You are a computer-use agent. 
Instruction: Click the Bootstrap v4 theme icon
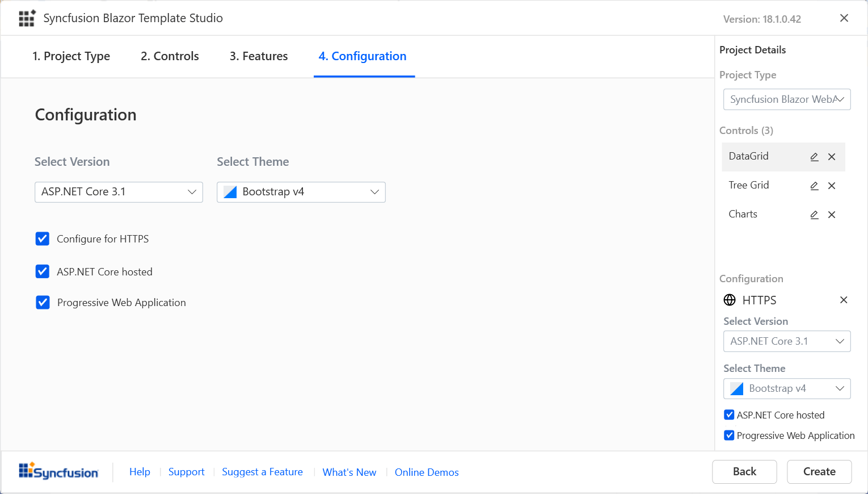pyautogui.click(x=229, y=192)
